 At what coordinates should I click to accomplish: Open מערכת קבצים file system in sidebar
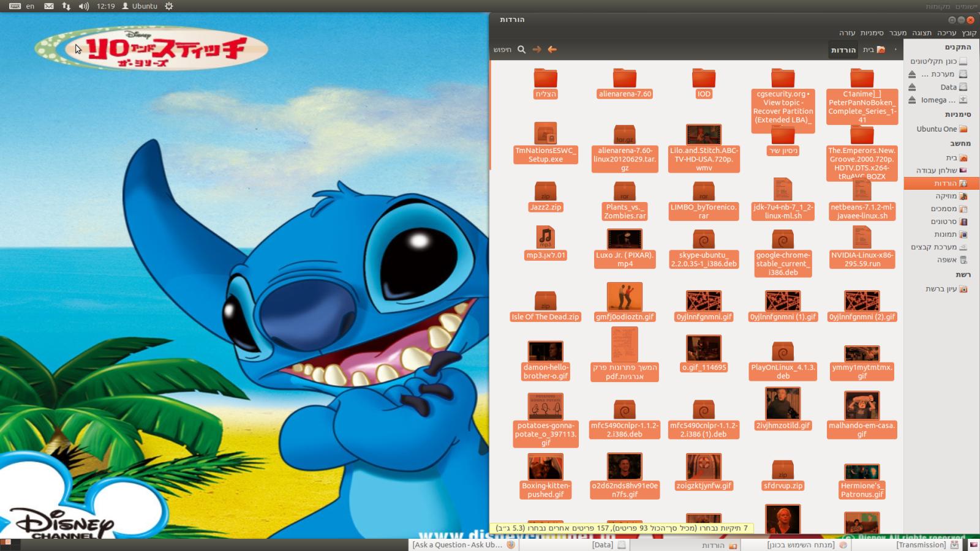941,247
